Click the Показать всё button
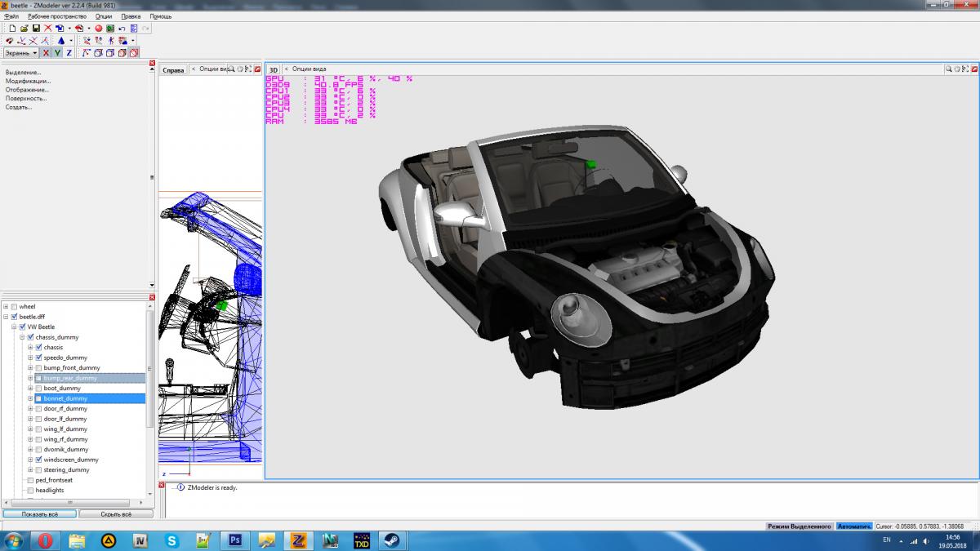Screen dimensions: 980x551 click(40, 514)
